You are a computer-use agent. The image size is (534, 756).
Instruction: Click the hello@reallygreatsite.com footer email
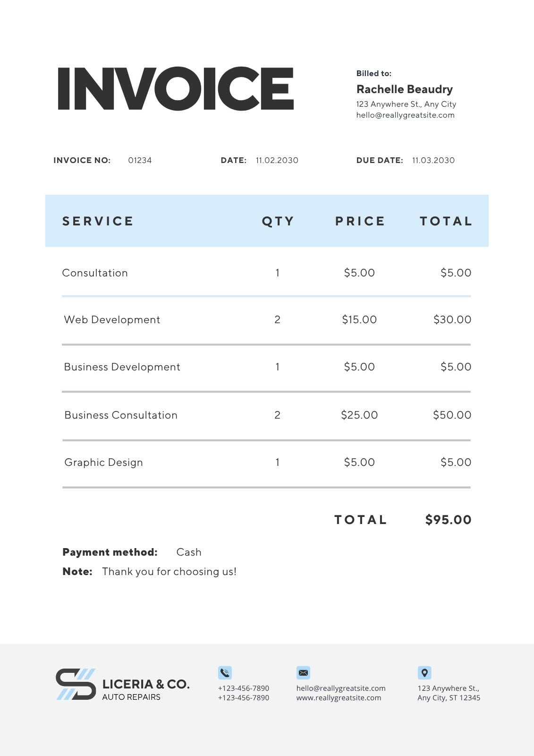click(x=341, y=688)
